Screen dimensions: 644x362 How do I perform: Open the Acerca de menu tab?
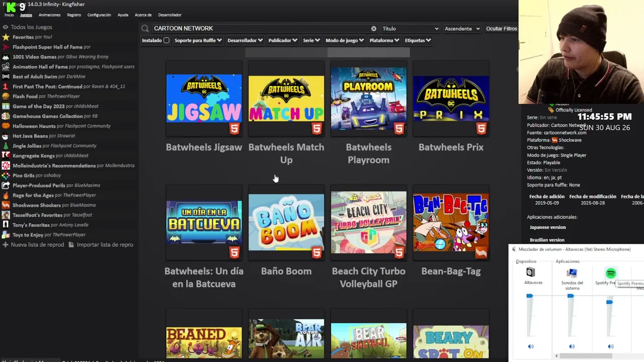143,15
